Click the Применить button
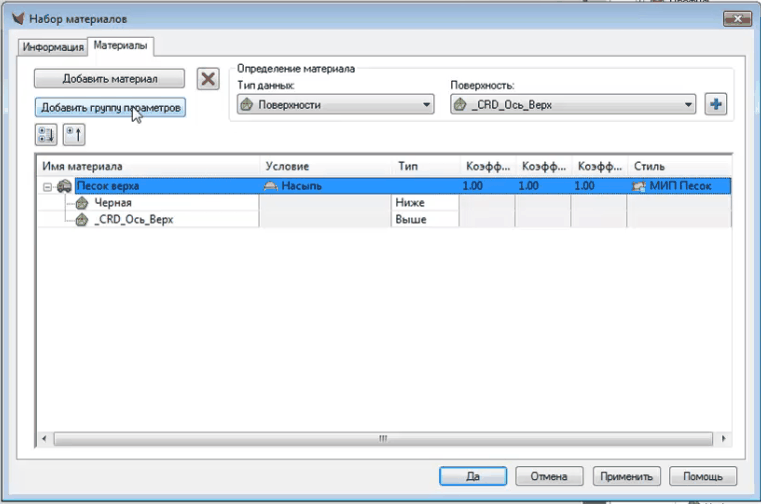 coord(626,476)
